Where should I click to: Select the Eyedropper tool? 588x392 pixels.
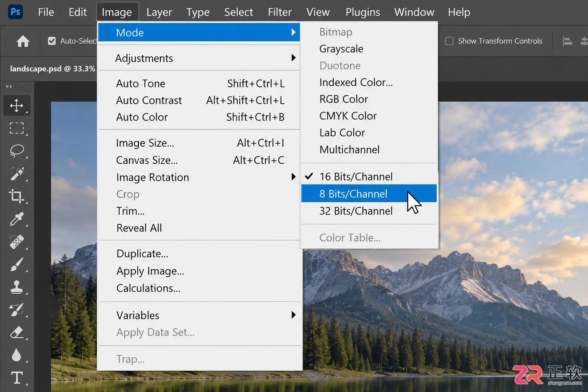point(17,219)
